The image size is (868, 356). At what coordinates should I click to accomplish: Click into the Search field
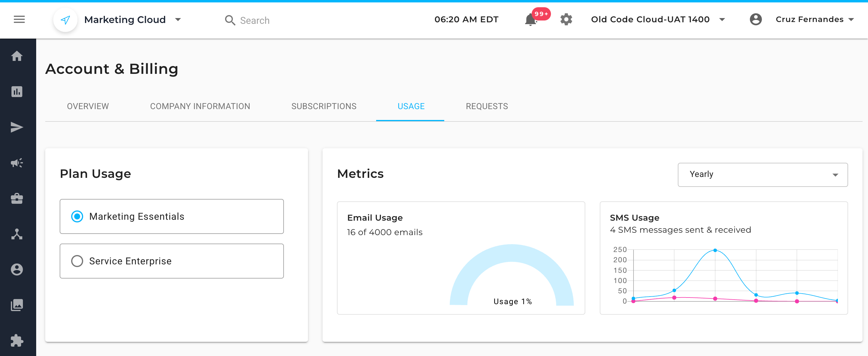click(255, 20)
